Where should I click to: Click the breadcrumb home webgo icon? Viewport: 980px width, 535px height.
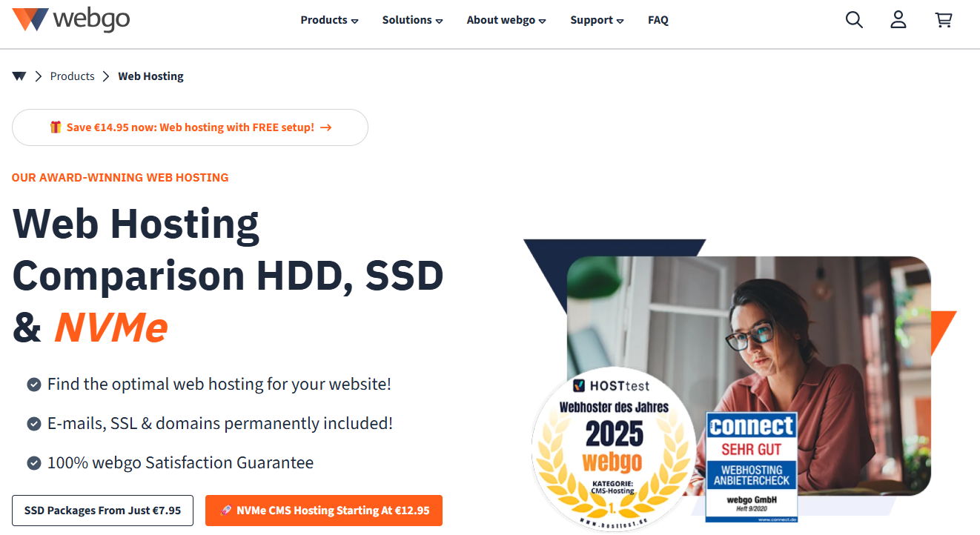pos(19,76)
